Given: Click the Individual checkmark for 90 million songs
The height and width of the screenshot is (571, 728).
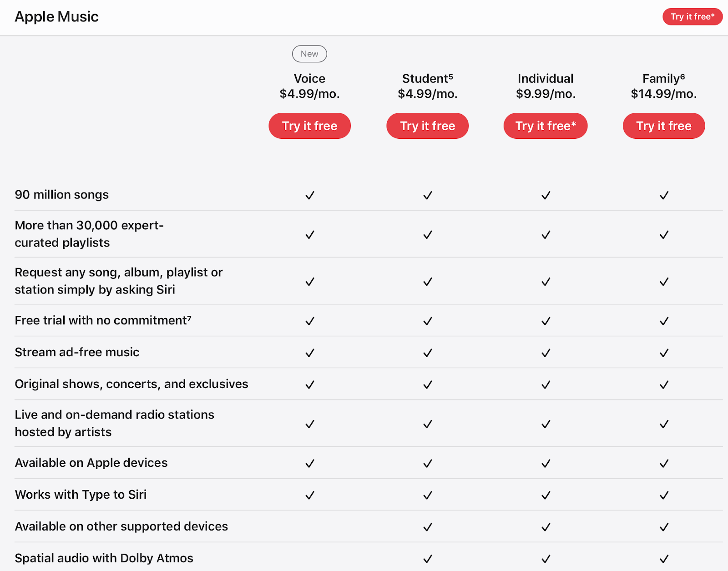Looking at the screenshot, I should pos(546,195).
